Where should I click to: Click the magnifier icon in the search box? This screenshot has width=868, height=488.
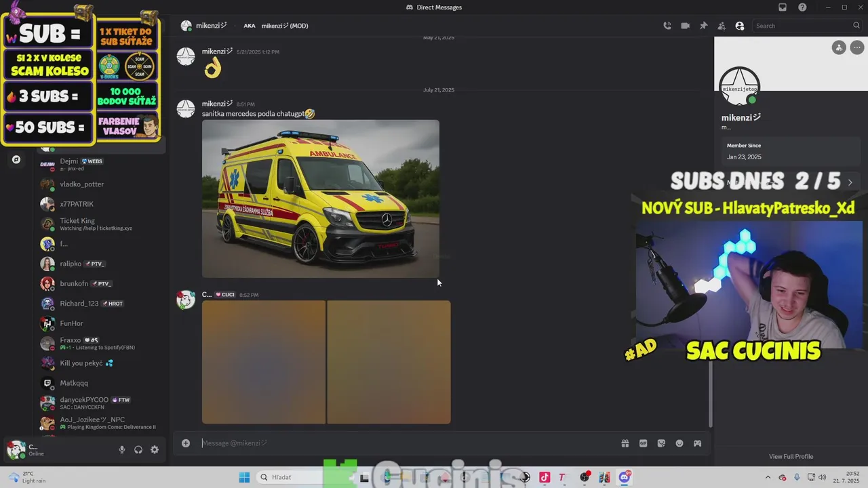coord(856,26)
